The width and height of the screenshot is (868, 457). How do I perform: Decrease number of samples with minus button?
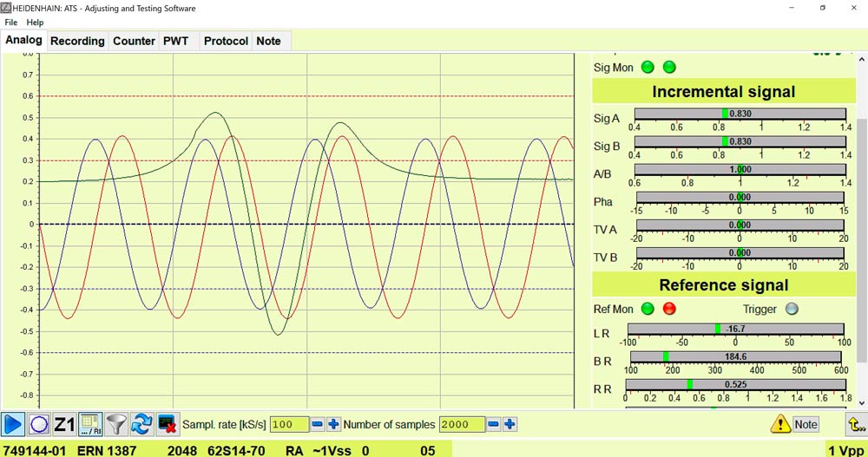[x=493, y=424]
